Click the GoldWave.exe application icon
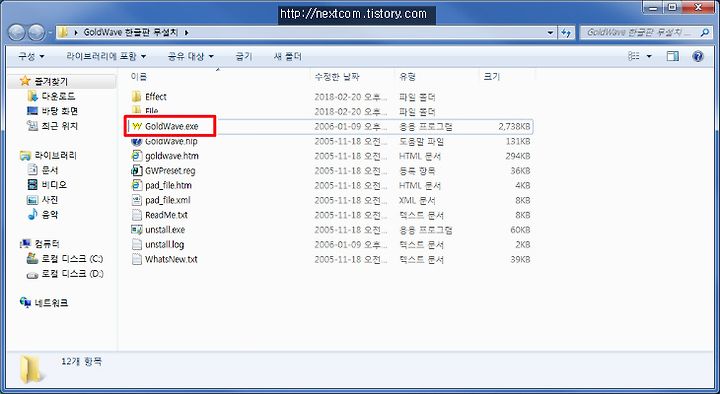The height and width of the screenshot is (394, 720). [x=136, y=126]
